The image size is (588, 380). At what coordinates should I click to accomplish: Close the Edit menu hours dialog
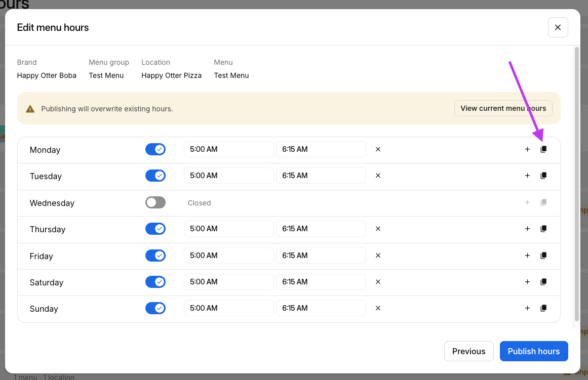tap(558, 27)
